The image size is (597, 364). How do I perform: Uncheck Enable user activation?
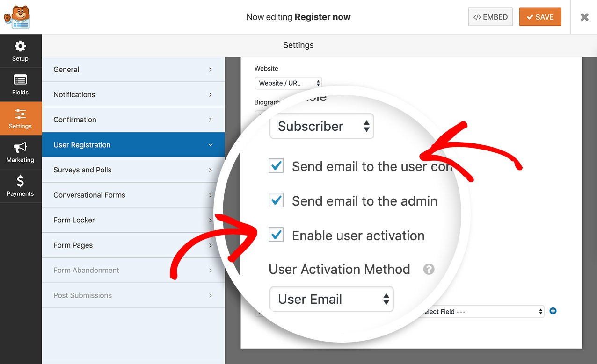point(276,235)
